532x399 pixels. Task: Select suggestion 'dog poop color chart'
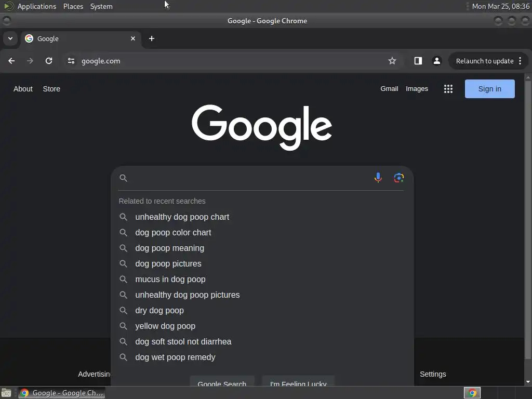173,232
